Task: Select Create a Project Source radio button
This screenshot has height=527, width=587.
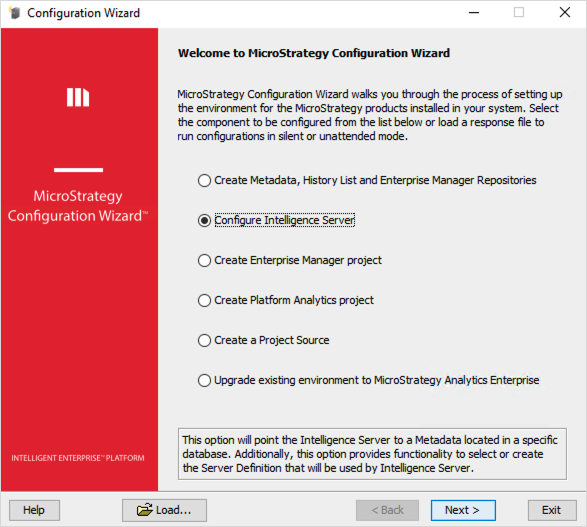Action: point(204,341)
